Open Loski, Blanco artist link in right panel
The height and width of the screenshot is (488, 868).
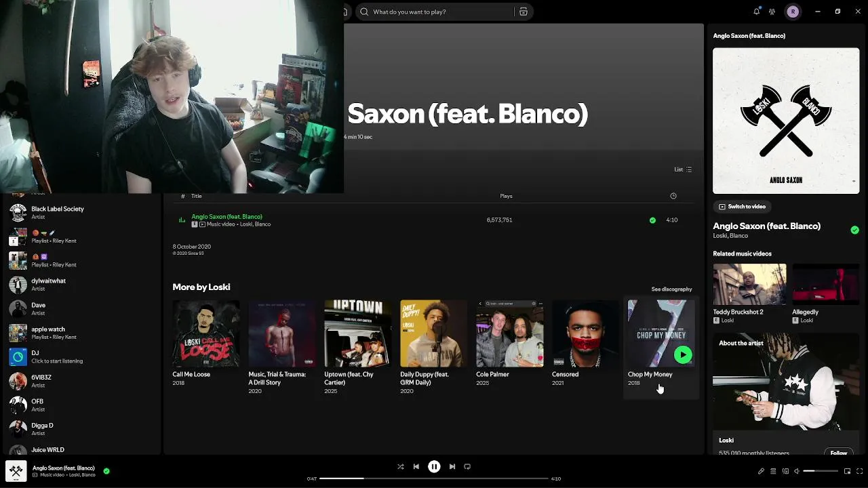click(730, 236)
